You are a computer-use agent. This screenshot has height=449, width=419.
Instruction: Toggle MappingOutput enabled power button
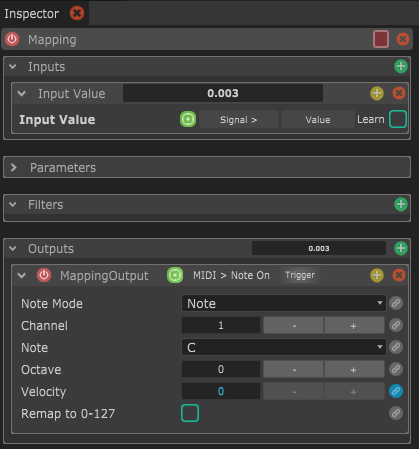point(44,275)
